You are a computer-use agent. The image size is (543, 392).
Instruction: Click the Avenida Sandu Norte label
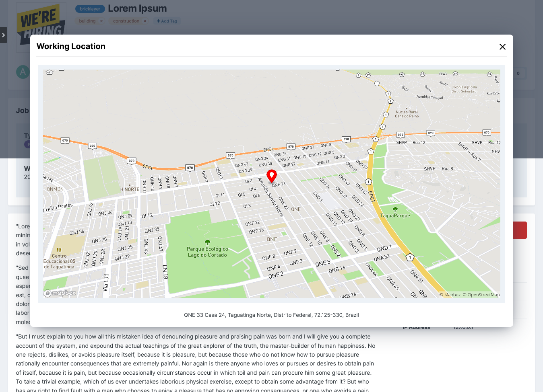pyautogui.click(x=271, y=197)
